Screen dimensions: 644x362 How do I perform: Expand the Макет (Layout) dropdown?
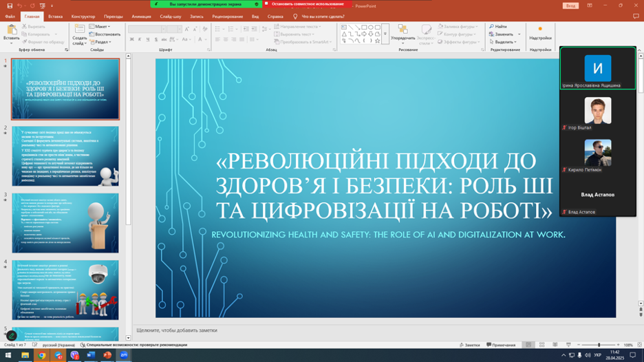[101, 27]
